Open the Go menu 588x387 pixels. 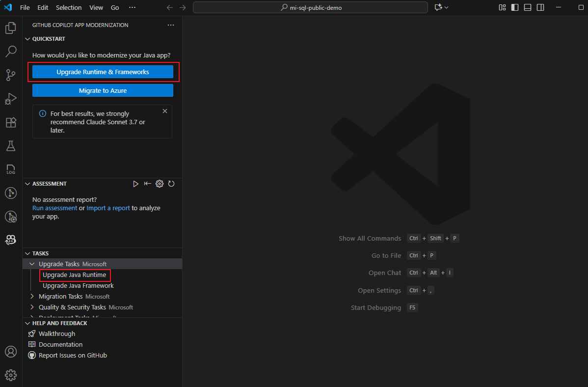pos(114,7)
